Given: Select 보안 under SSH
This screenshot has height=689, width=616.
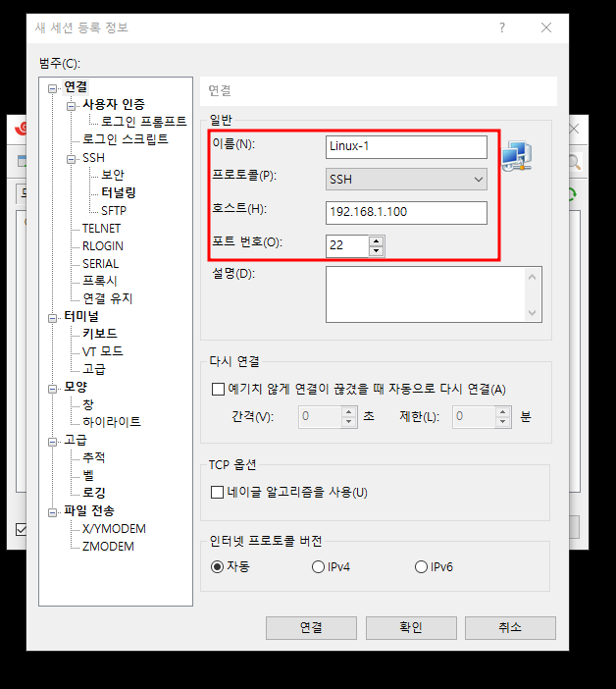Looking at the screenshot, I should click(113, 175).
